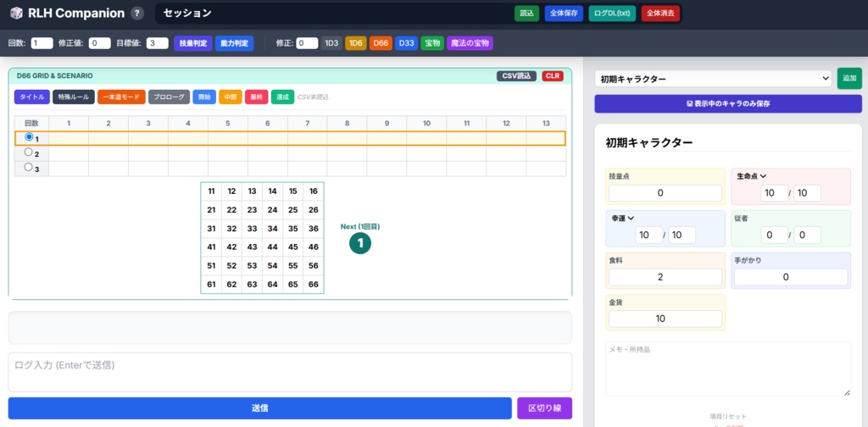Screen dimensions: 868x427
Task: Insert divider with 区切り線 button
Action: (545, 408)
